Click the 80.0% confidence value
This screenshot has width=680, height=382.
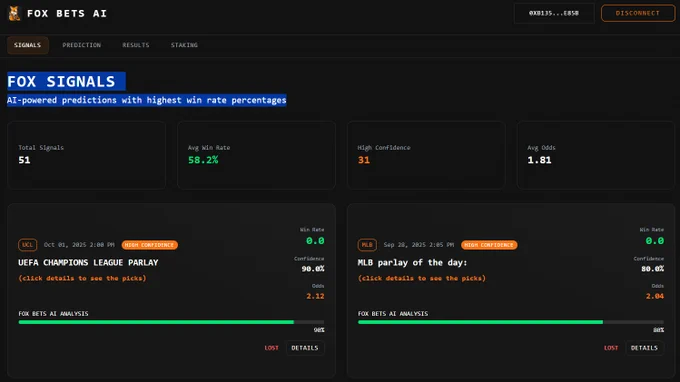pyautogui.click(x=652, y=269)
